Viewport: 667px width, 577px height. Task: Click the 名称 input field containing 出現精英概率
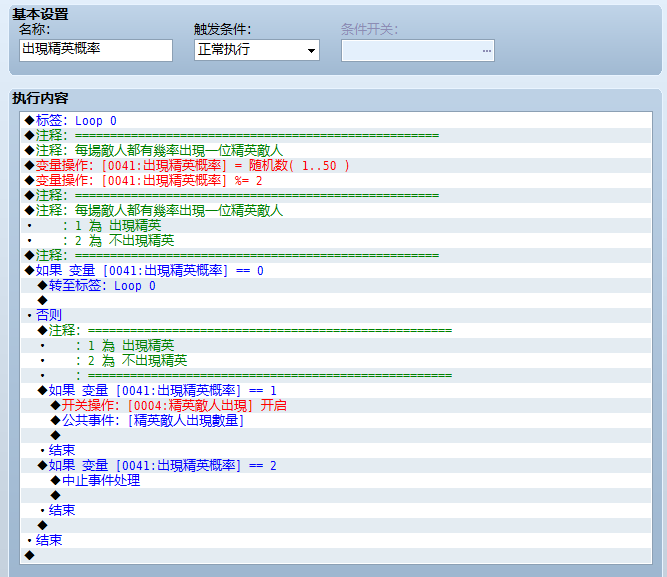pos(96,50)
